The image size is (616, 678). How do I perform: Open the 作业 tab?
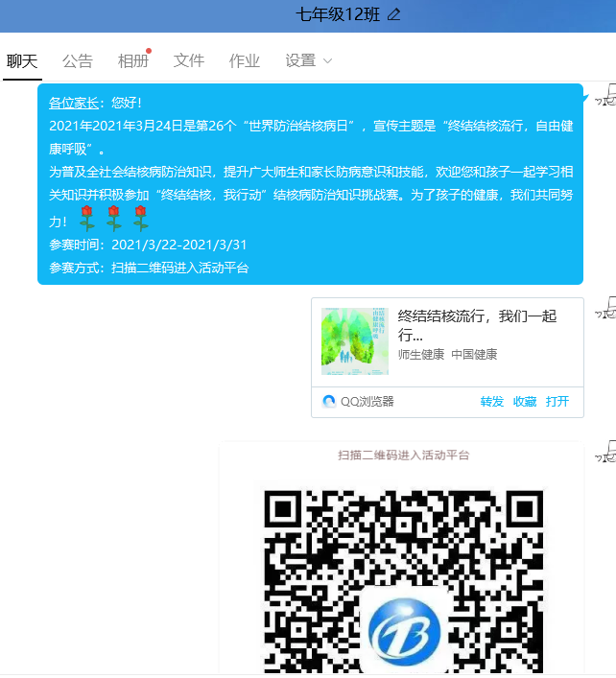point(245,61)
